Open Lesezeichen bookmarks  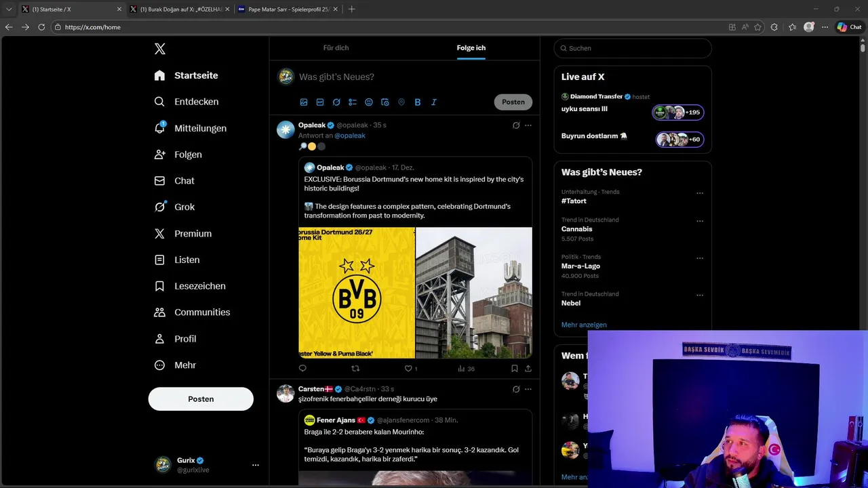[189, 286]
